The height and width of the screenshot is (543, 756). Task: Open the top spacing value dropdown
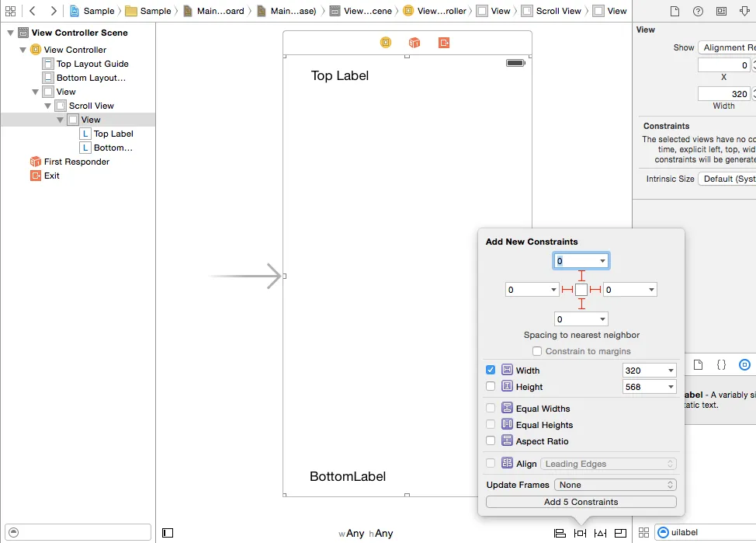click(602, 261)
